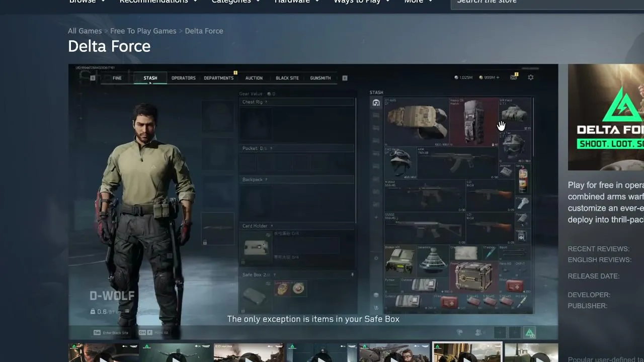The image size is (644, 362).
Task: Open the Categories dropdown
Action: pyautogui.click(x=236, y=2)
